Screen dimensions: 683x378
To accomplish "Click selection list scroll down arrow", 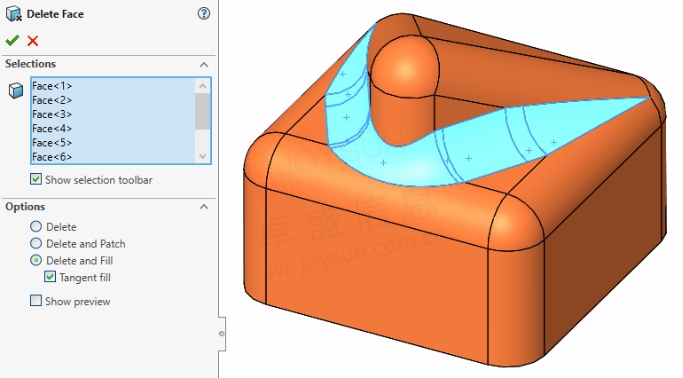I will (x=203, y=156).
